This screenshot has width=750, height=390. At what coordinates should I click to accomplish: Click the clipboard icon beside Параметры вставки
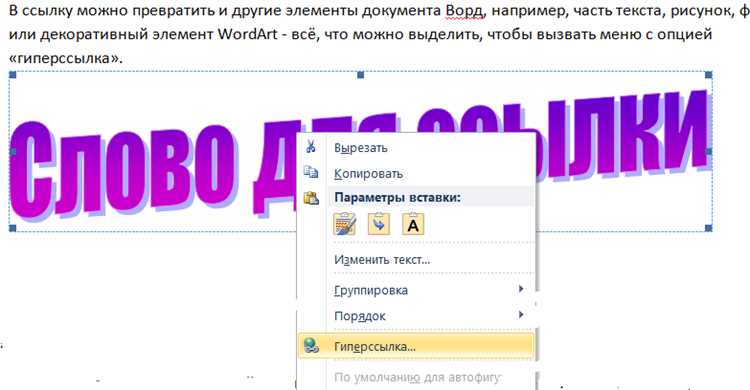[311, 197]
